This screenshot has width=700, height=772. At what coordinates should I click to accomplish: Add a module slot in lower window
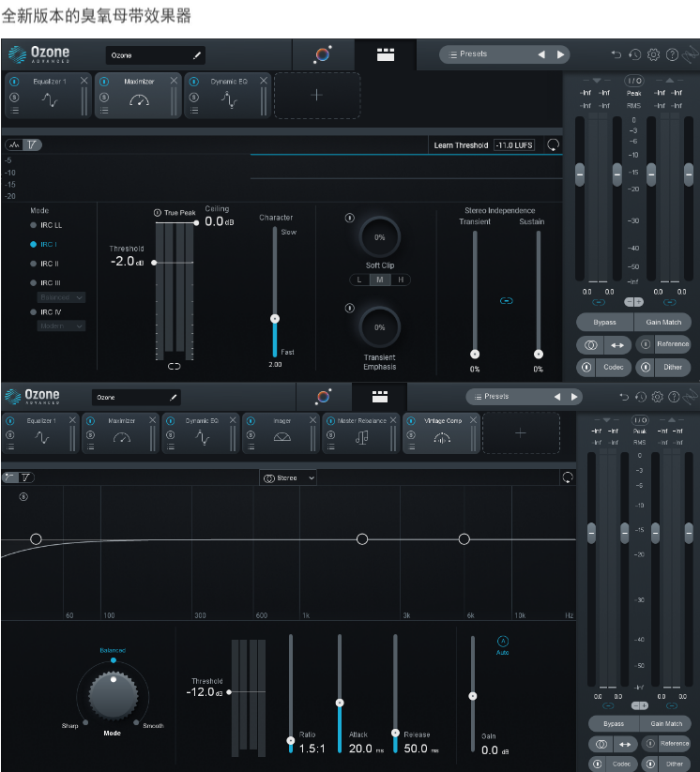[x=521, y=433]
